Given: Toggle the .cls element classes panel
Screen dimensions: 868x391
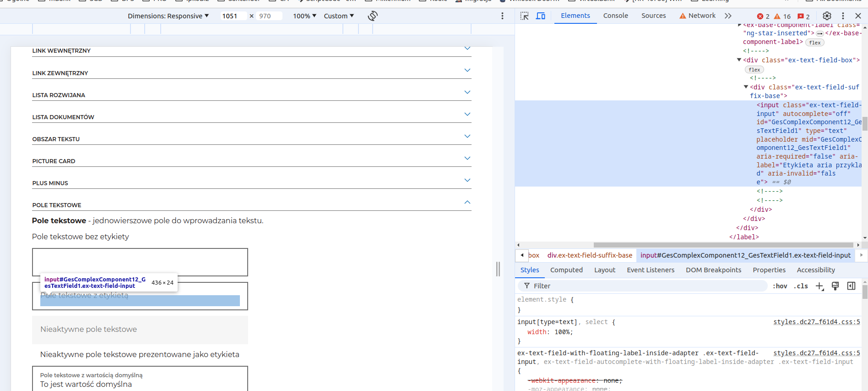Looking at the screenshot, I should click(x=801, y=286).
